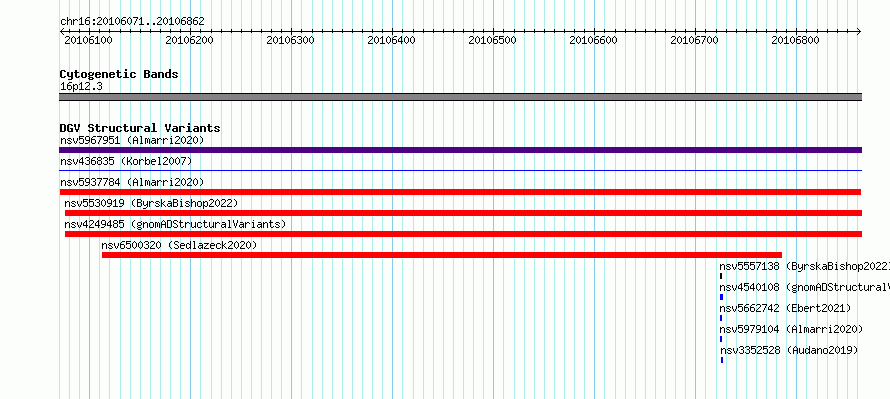Click ruler position 20106200
Viewport: 890px width, 399px height.
coord(189,40)
